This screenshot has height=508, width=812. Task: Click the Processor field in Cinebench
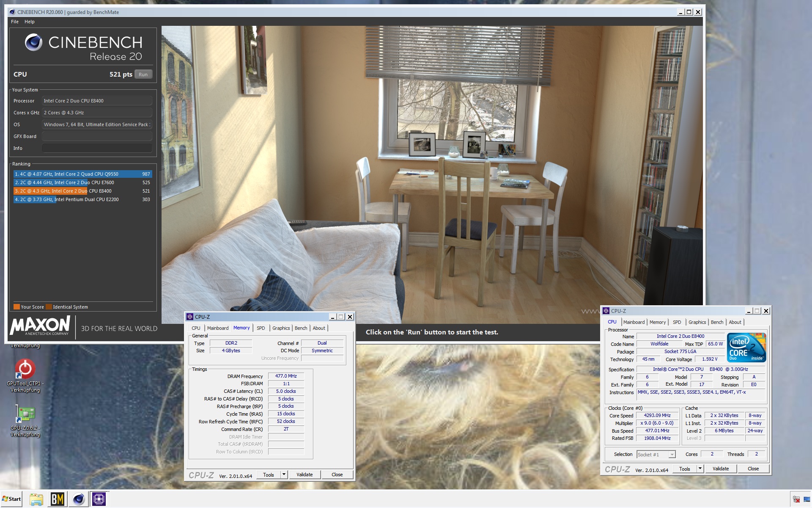click(97, 101)
